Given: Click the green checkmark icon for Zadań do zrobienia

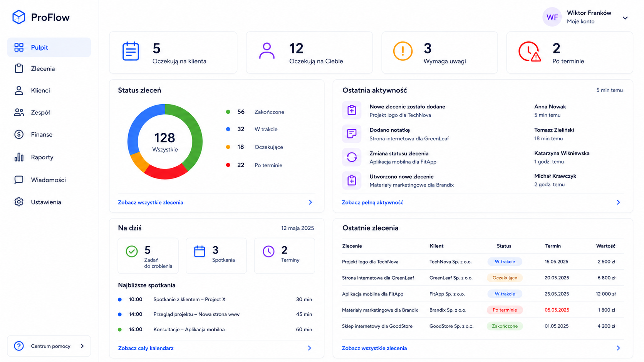Looking at the screenshot, I should (132, 252).
